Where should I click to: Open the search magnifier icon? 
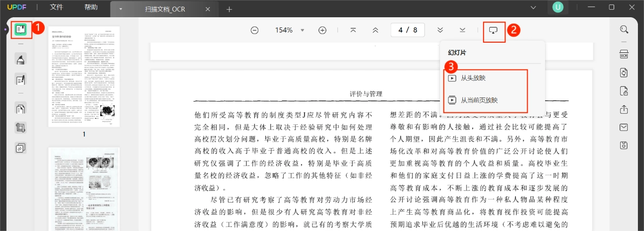pos(624,29)
